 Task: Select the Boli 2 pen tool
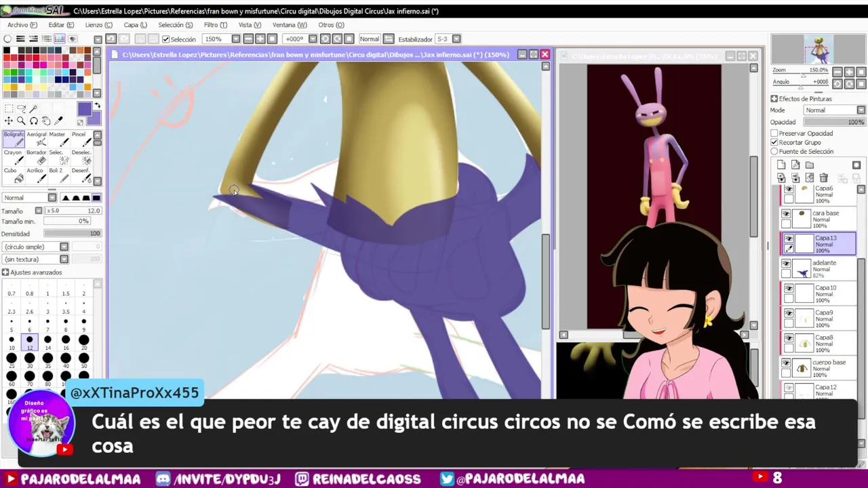coord(58,176)
